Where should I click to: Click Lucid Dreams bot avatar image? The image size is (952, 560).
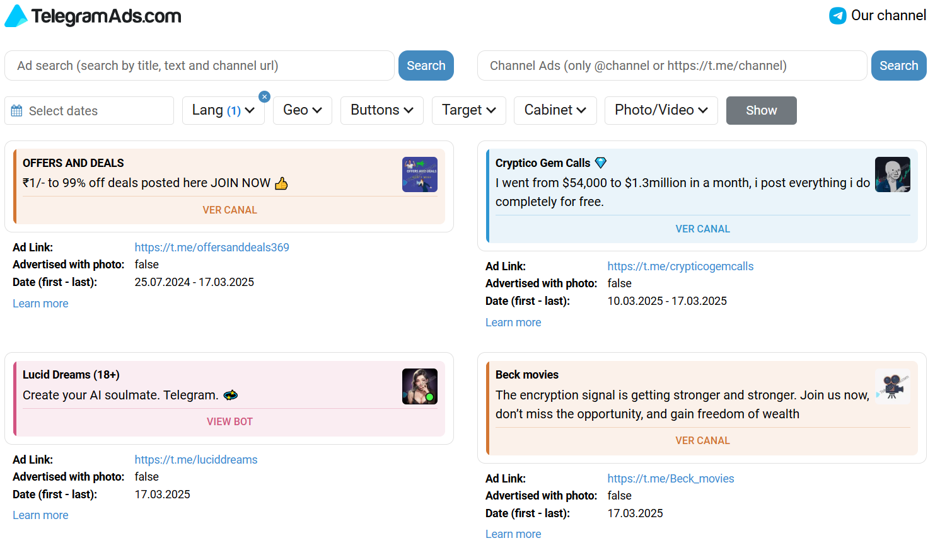pos(419,386)
